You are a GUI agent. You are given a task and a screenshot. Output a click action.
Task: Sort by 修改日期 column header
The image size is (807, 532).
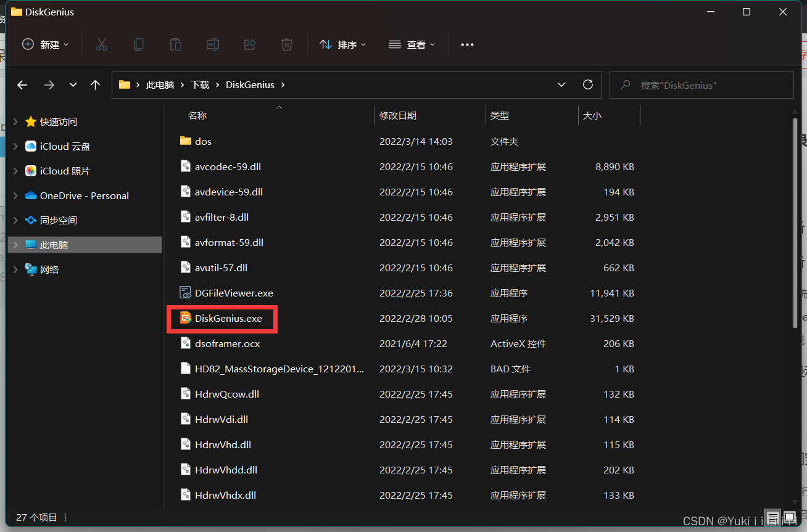click(x=398, y=115)
